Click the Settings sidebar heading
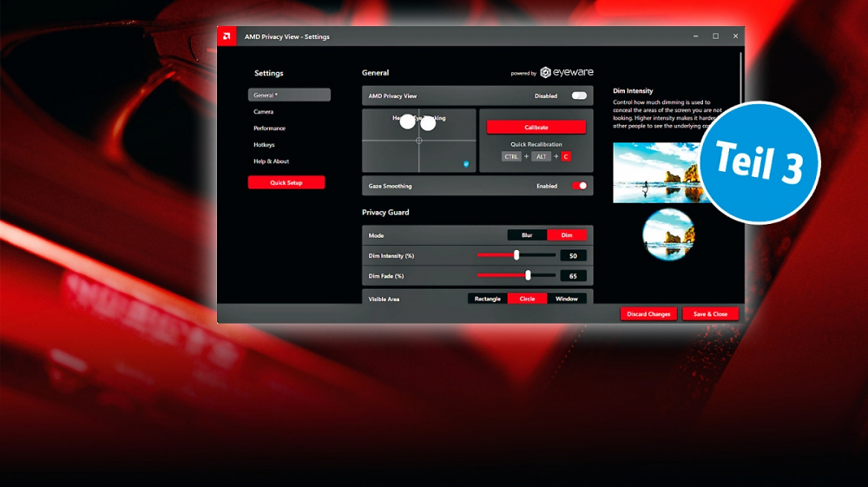The height and width of the screenshot is (487, 868). (268, 73)
